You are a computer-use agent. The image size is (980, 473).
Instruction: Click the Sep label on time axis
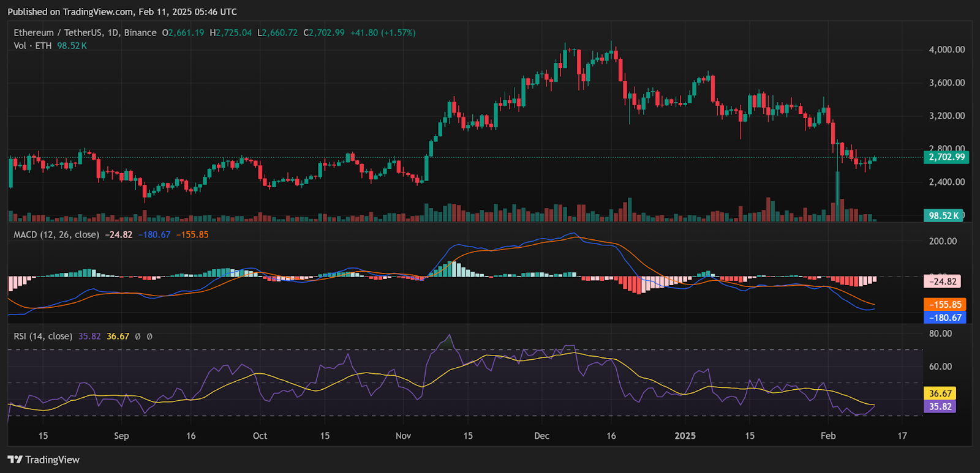121,436
